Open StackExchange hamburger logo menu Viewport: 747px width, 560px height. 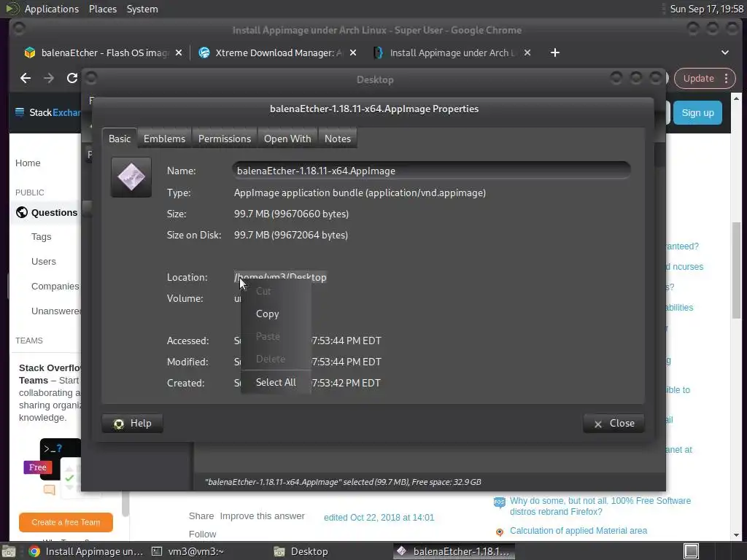point(20,112)
